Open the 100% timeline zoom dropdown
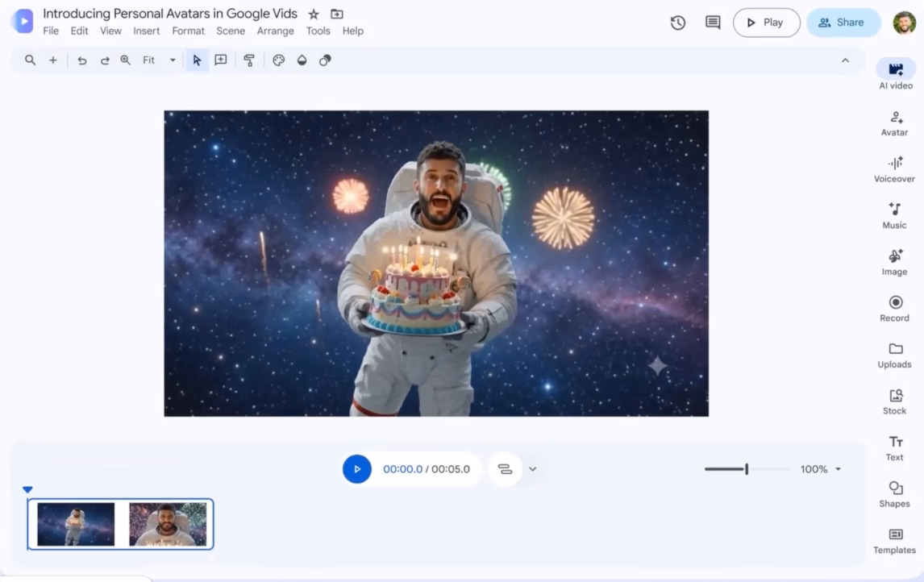The height and width of the screenshot is (582, 924). tap(821, 469)
